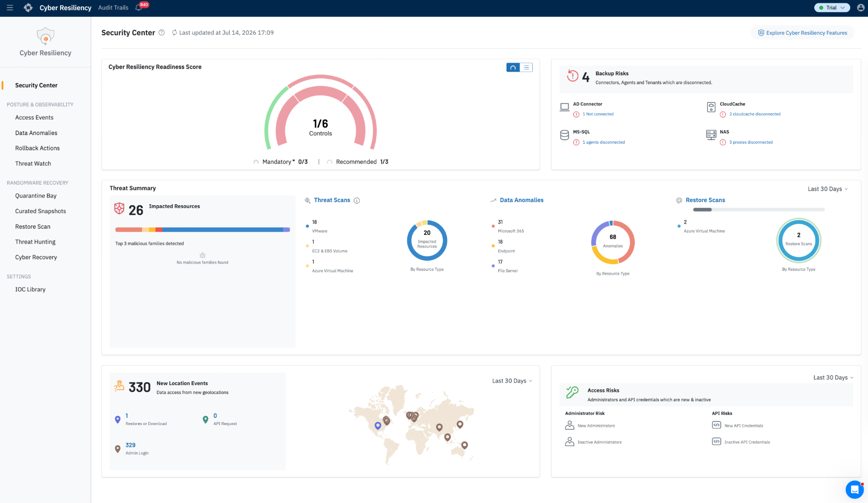Open IOC Library settings page

click(30, 289)
